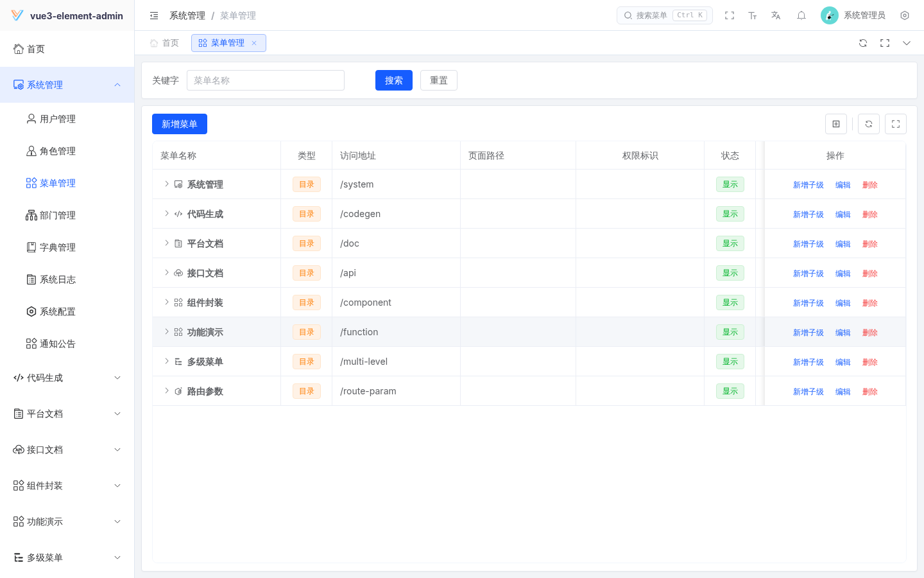Open 系统日志 in the sidebar
The height and width of the screenshot is (578, 924).
[x=67, y=279]
